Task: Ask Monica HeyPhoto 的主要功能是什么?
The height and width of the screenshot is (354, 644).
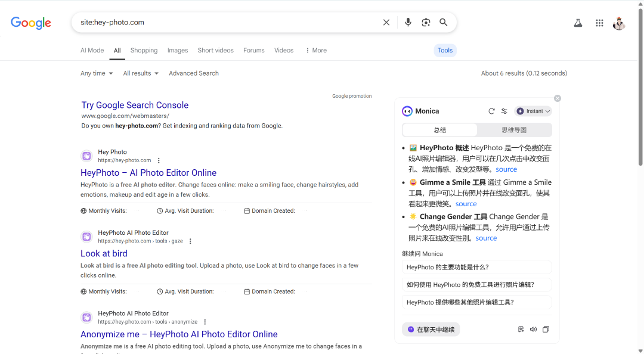Action: [476, 267]
